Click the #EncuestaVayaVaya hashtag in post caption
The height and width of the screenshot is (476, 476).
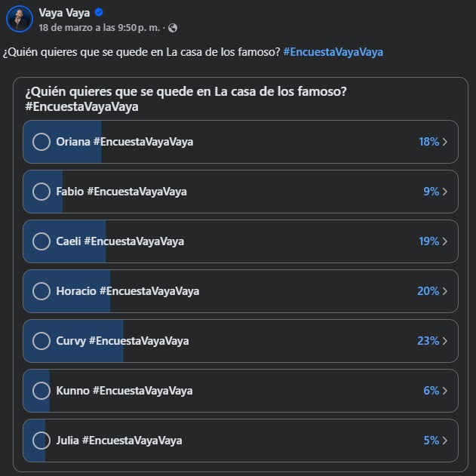pos(333,52)
